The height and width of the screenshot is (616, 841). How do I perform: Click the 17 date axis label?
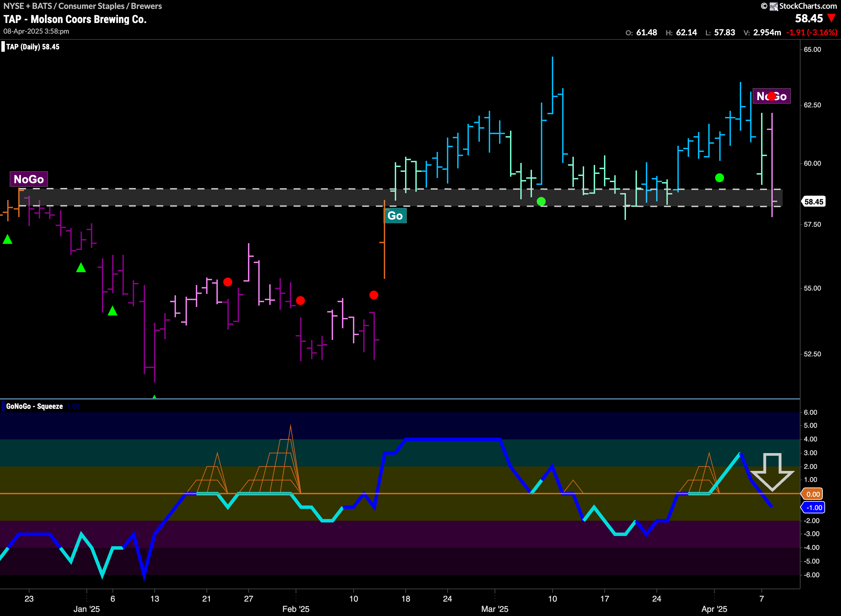tap(605, 599)
